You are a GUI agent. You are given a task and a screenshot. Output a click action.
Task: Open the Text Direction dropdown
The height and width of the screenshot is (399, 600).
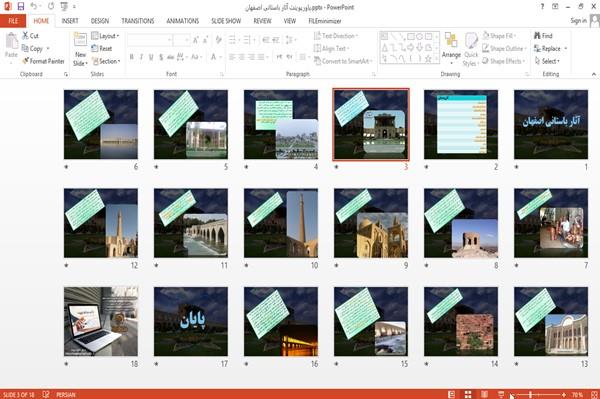pos(336,36)
